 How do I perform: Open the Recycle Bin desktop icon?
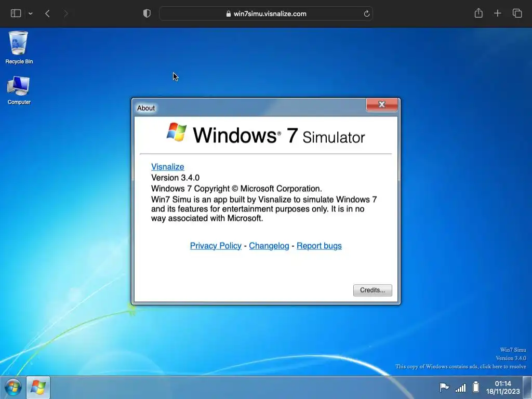[x=19, y=47]
